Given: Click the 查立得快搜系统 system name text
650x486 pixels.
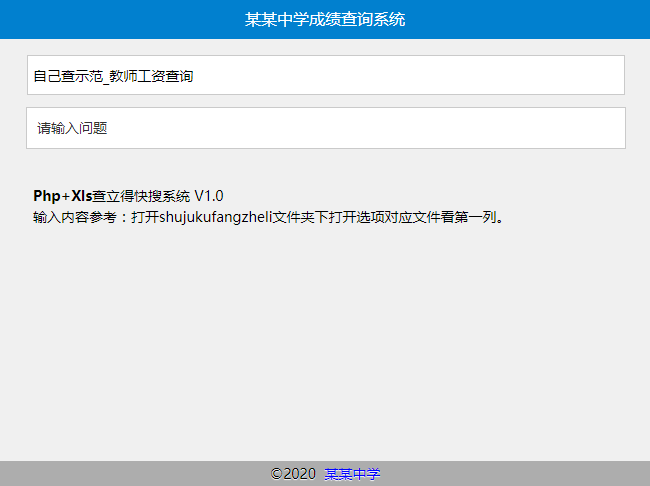Looking at the screenshot, I should (141, 195).
